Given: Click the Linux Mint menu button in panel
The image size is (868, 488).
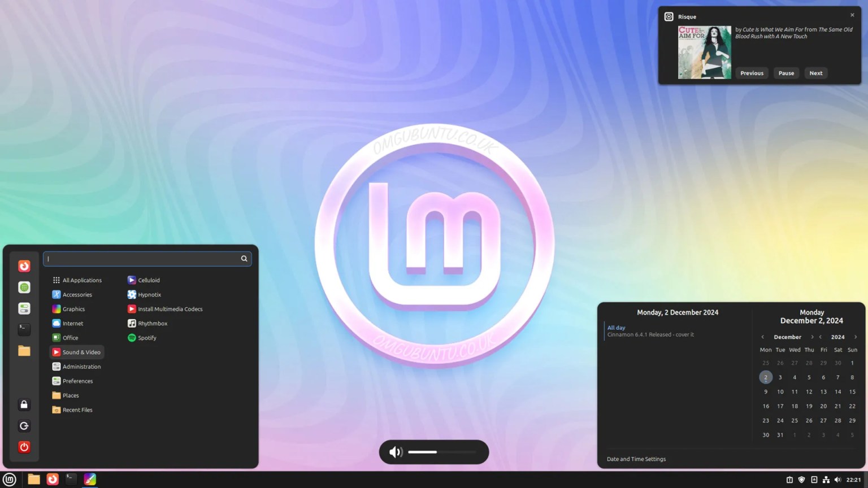Looking at the screenshot, I should tap(10, 480).
